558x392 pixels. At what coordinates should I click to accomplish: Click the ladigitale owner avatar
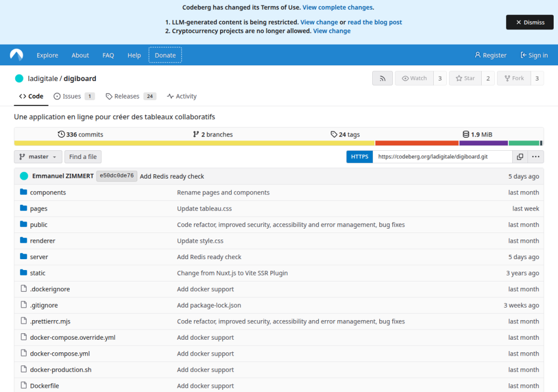(19, 78)
